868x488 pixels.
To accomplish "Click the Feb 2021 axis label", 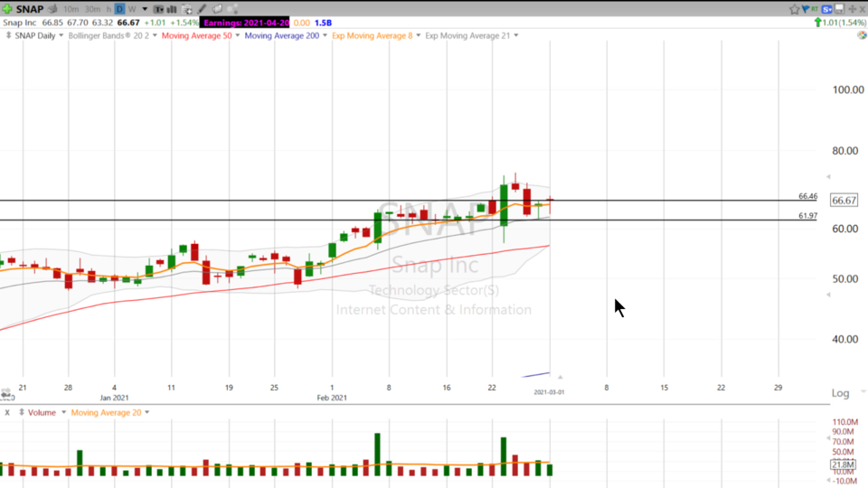I will (332, 398).
